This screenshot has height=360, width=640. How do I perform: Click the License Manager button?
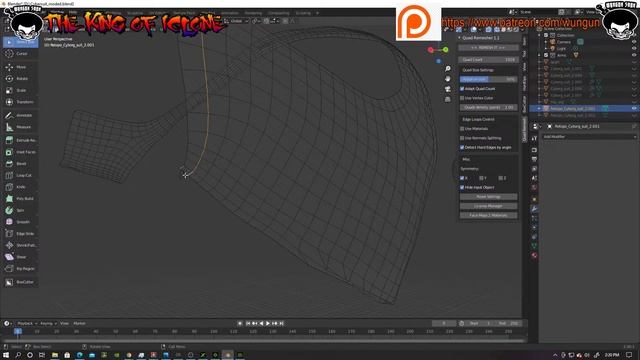coord(488,206)
